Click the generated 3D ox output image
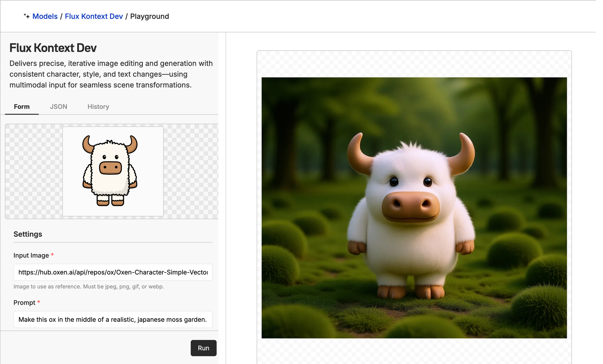 pyautogui.click(x=414, y=208)
